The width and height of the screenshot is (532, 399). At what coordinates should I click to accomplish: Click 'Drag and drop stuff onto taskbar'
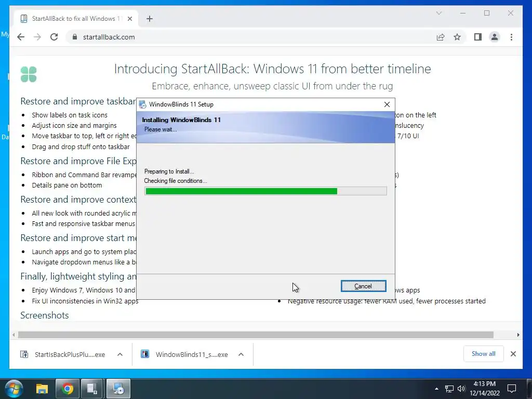point(81,147)
